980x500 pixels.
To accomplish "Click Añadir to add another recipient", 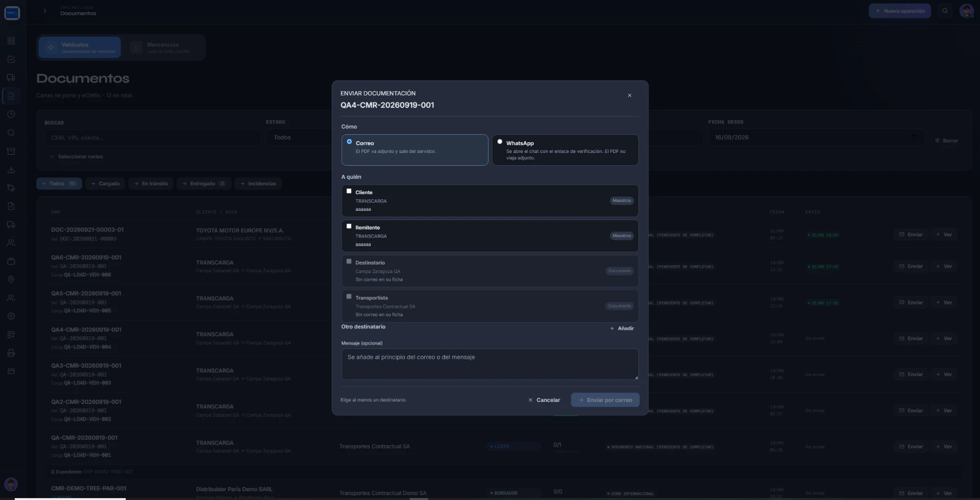I will pyautogui.click(x=622, y=328).
